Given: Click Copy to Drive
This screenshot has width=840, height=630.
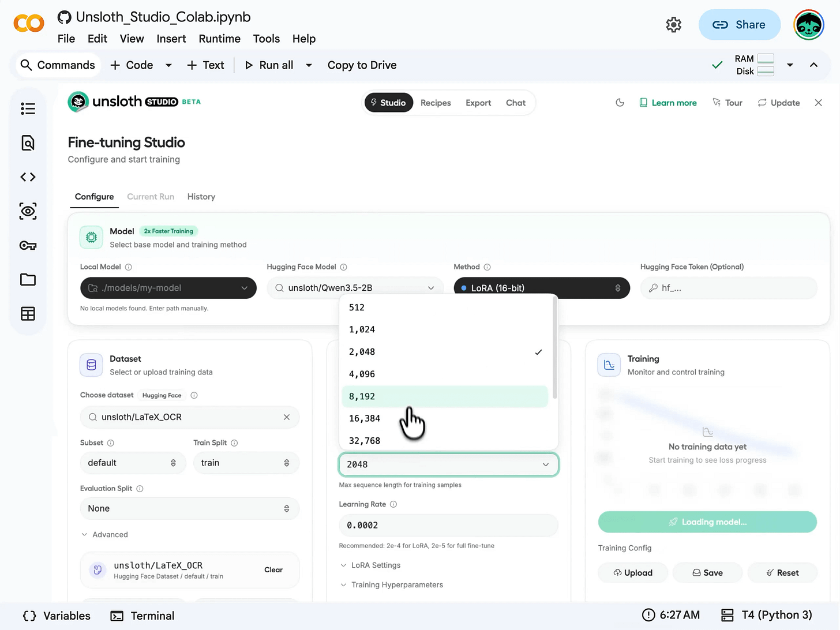Looking at the screenshot, I should coord(362,65).
